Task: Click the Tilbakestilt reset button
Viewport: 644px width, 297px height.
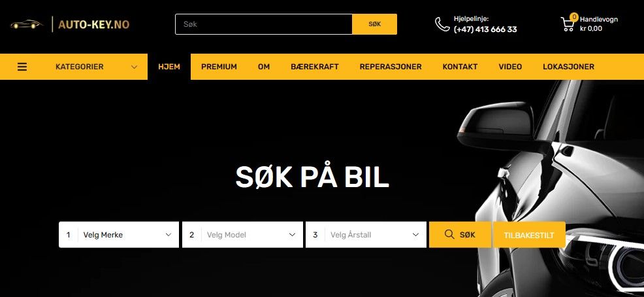Action: pos(529,235)
